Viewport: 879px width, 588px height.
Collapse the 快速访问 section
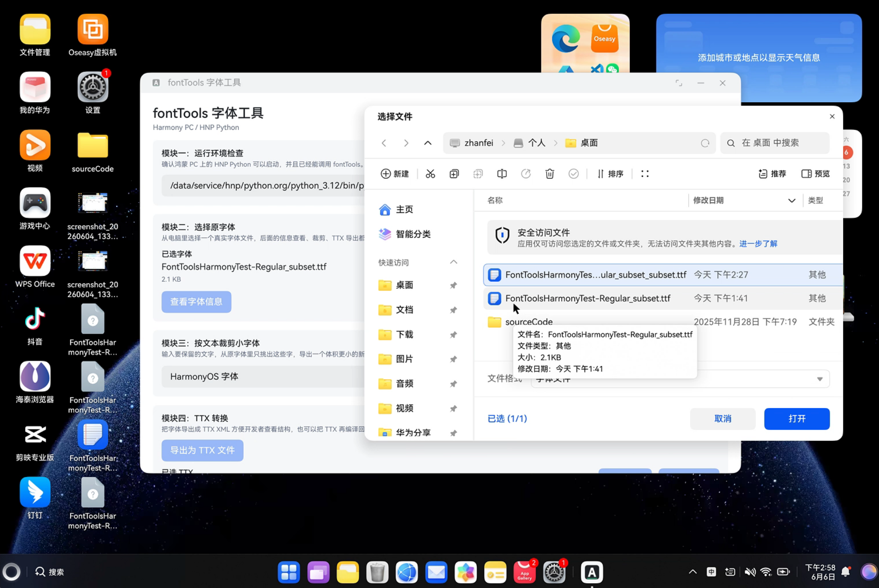tap(454, 262)
